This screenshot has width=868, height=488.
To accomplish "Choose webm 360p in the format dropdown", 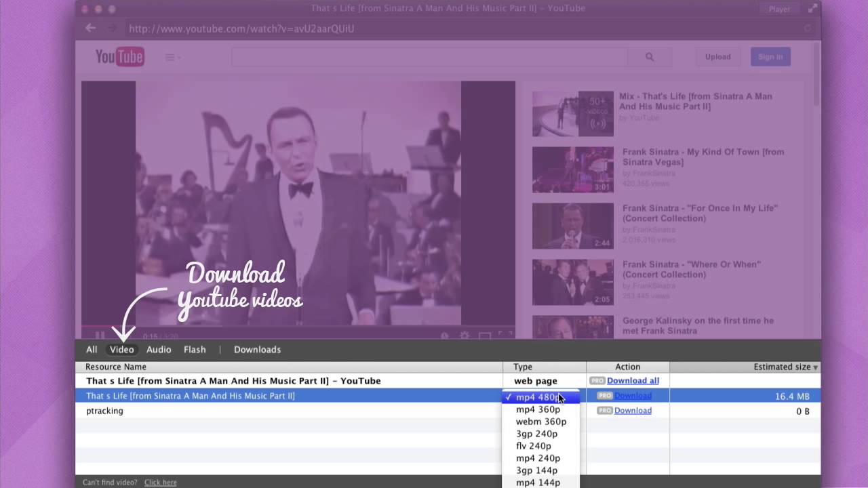I will (x=540, y=422).
